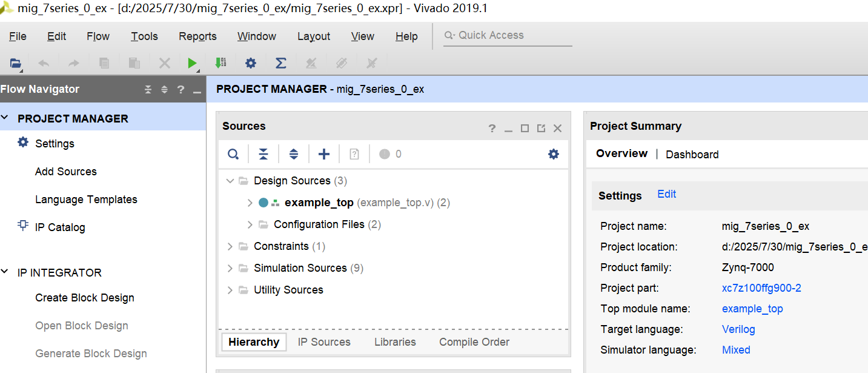This screenshot has width=868, height=373.
Task: Expand example_top tree node
Action: pos(250,203)
